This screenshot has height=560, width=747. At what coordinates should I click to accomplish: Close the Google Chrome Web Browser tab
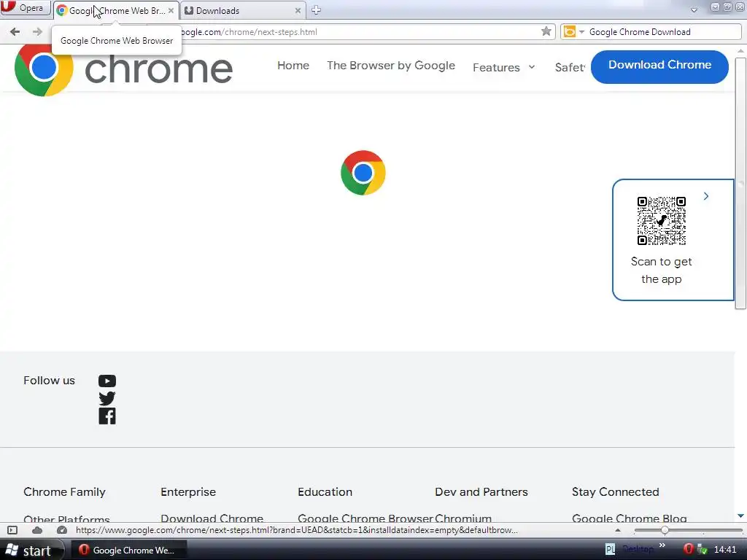point(171,10)
